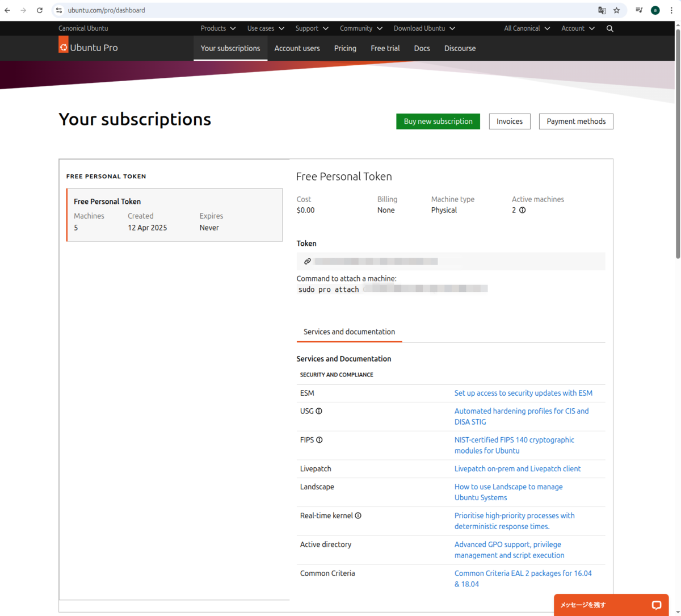This screenshot has height=616, width=681.
Task: Expand the Products dropdown
Action: tap(218, 28)
